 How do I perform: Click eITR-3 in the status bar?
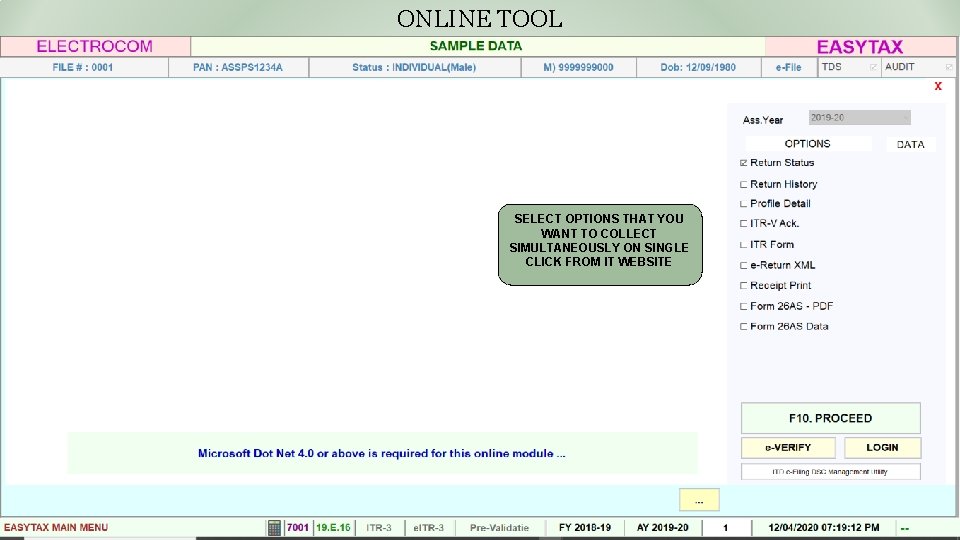pyautogui.click(x=429, y=528)
